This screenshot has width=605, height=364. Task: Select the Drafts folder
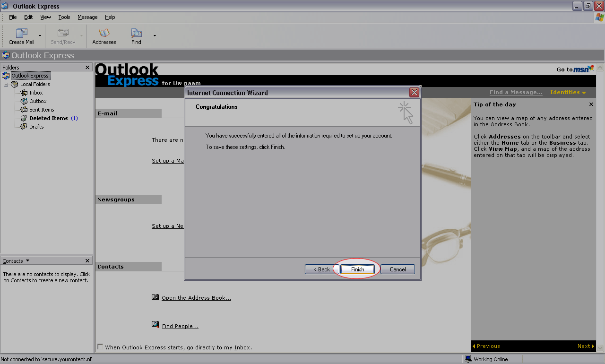(36, 127)
